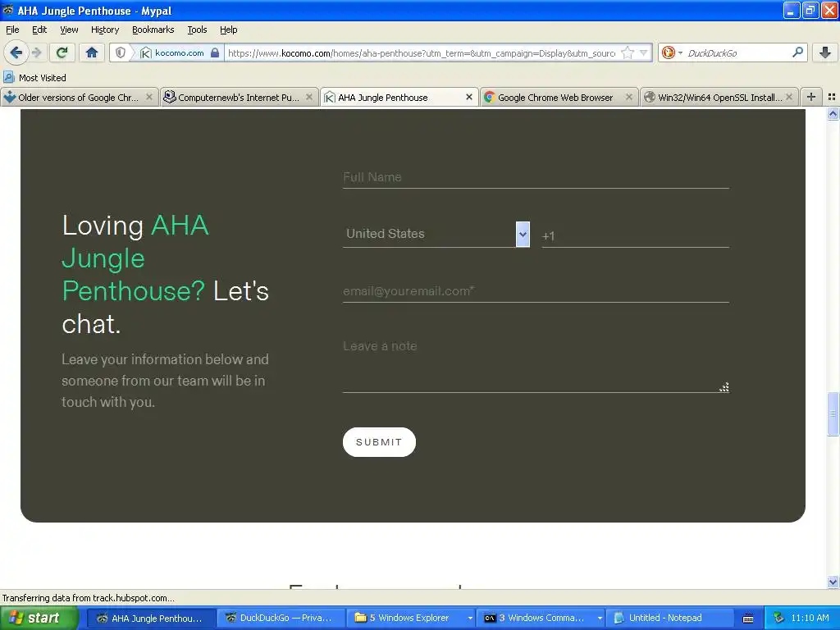Open the on-screen keyboard tray icon
This screenshot has height=630, width=840.
pos(748,619)
